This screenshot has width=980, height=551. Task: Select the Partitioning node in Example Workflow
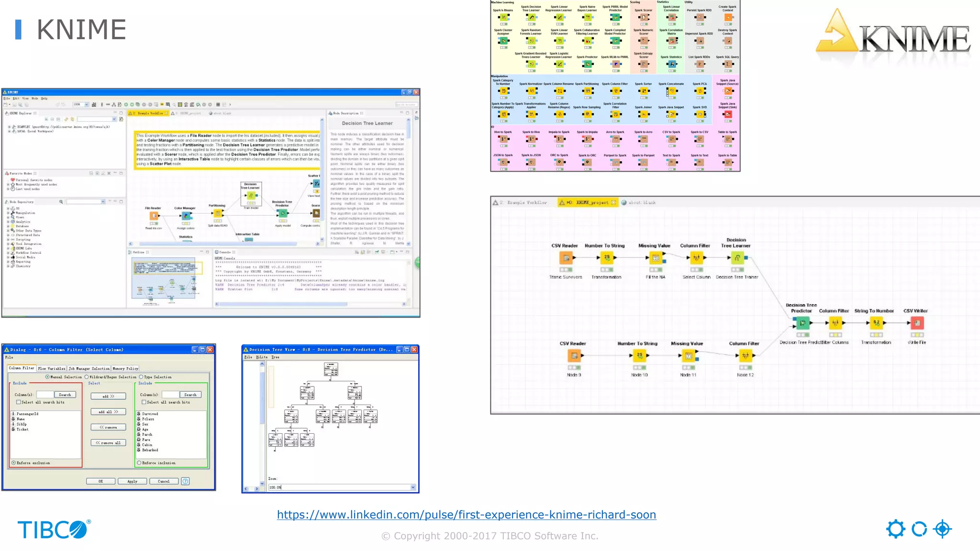point(218,213)
